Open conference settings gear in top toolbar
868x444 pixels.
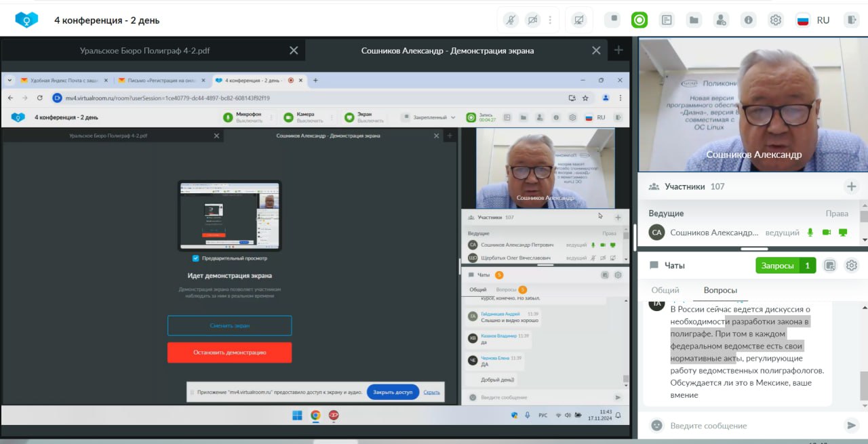[776, 20]
